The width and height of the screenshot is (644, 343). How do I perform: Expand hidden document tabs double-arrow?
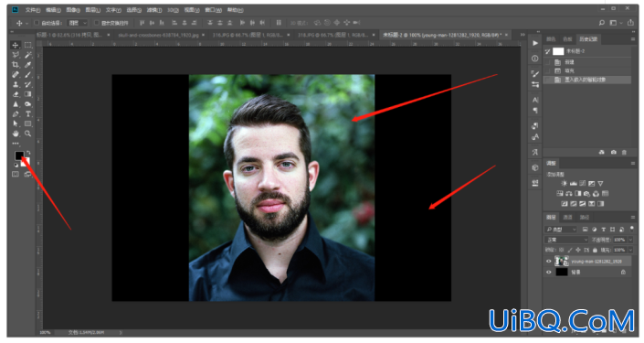523,35
